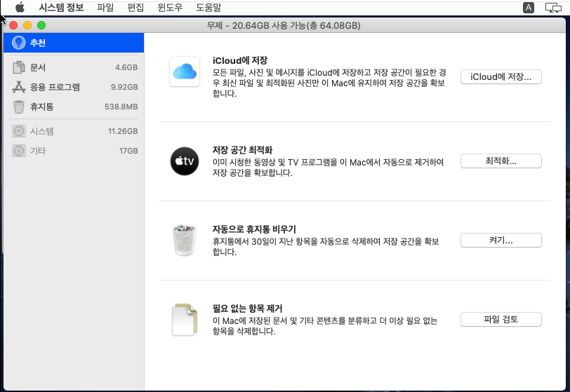Click the iCloud cloud icon
Image resolution: width=570 pixels, height=392 pixels.
pyautogui.click(x=185, y=72)
